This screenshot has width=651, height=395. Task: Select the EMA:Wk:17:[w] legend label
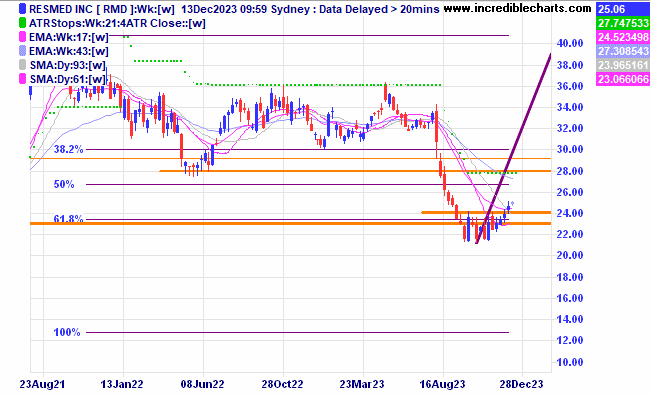click(x=69, y=37)
